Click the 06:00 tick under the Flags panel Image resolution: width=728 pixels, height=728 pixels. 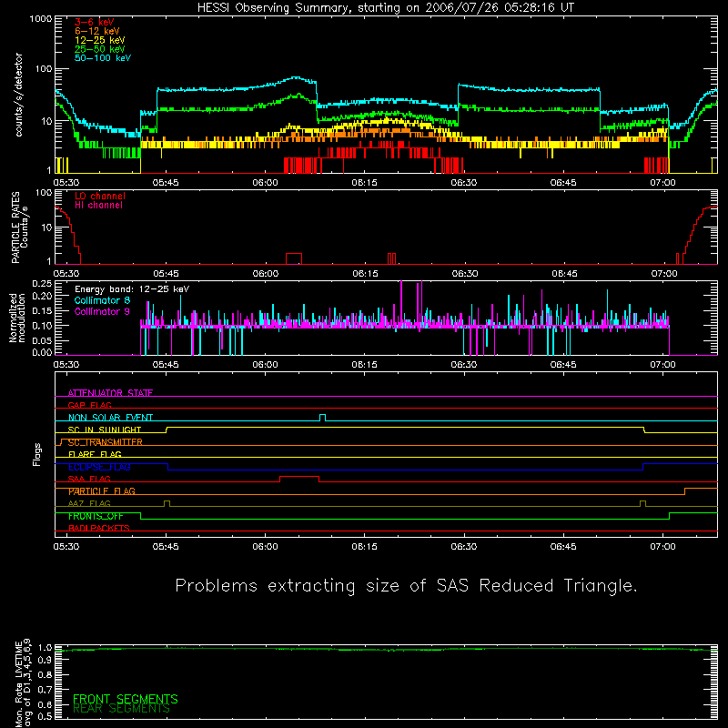pyautogui.click(x=265, y=547)
